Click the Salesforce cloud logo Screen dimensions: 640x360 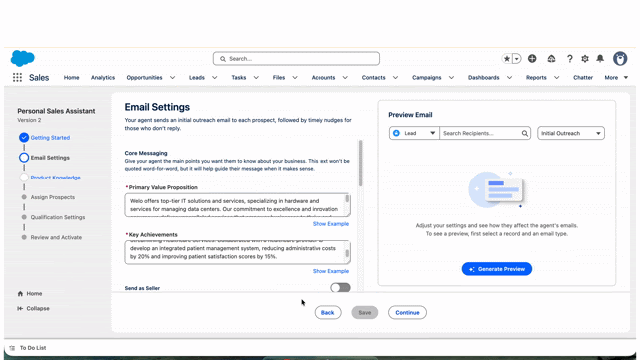point(22,58)
